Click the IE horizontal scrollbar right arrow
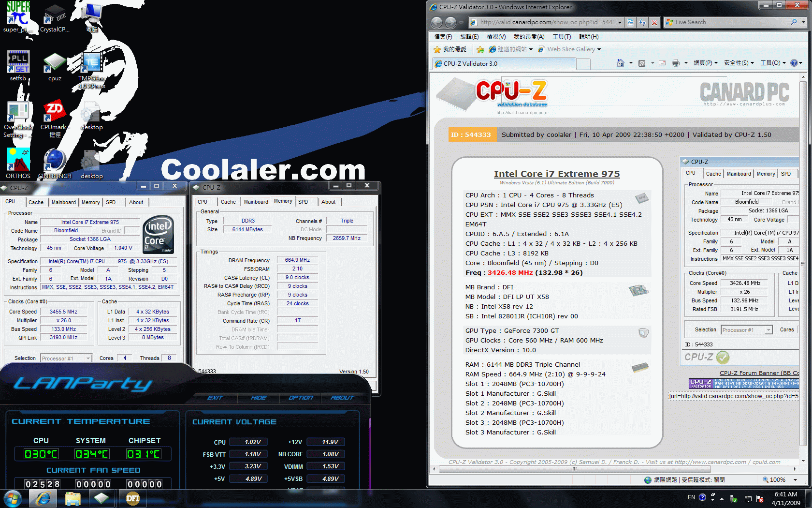 795,469
